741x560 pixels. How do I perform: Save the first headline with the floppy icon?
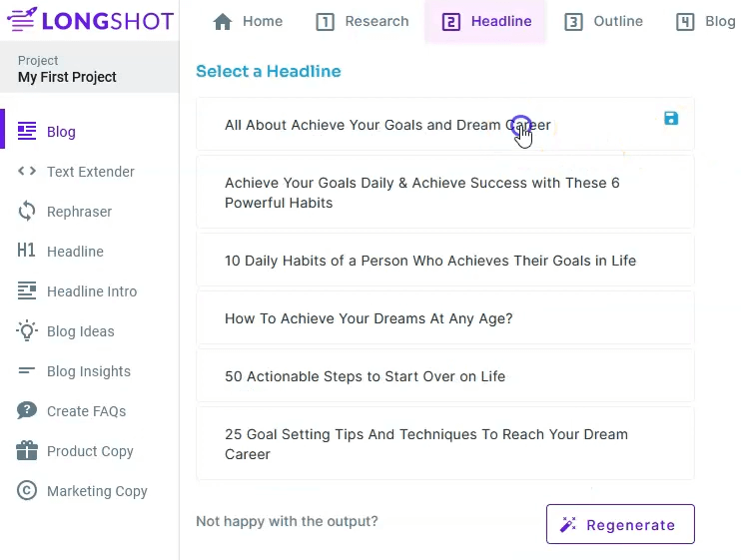[671, 118]
